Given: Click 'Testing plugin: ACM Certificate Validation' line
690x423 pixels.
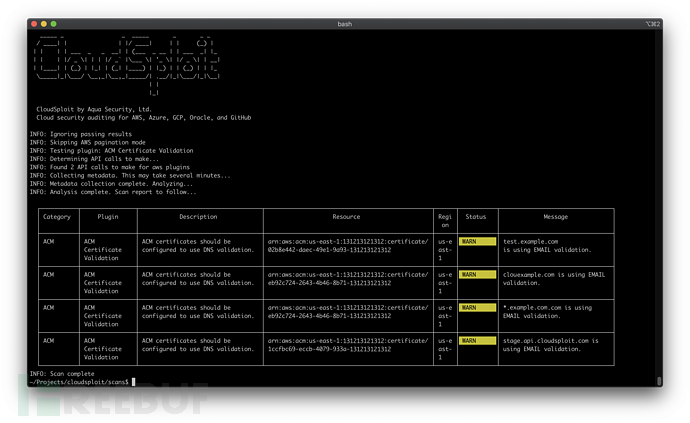Looking at the screenshot, I should click(x=111, y=151).
